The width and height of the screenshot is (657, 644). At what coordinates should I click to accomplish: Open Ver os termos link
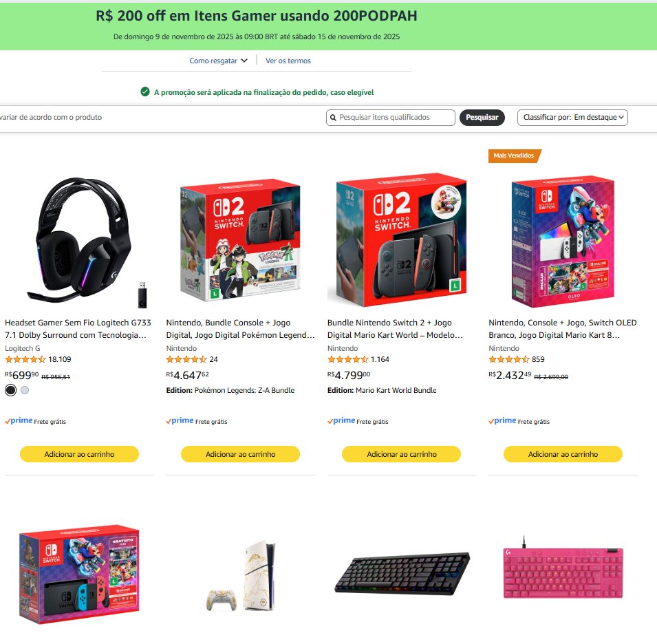point(289,61)
